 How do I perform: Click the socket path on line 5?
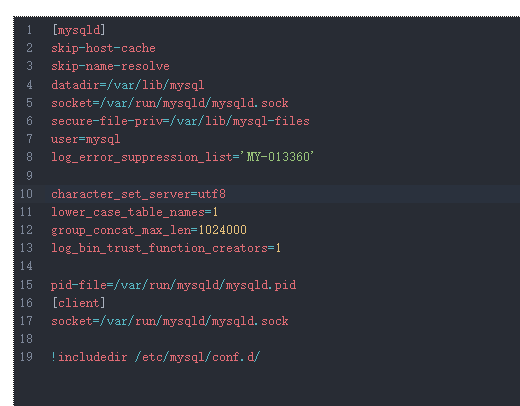pyautogui.click(x=194, y=103)
